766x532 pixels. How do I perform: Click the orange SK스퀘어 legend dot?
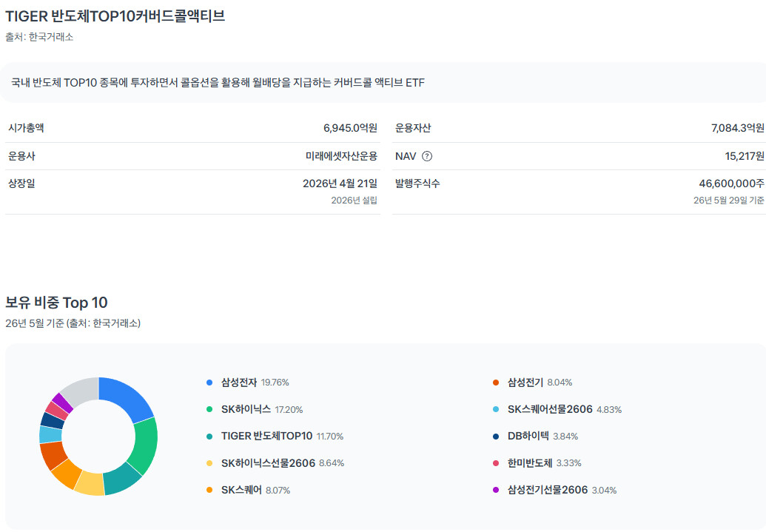(x=209, y=490)
